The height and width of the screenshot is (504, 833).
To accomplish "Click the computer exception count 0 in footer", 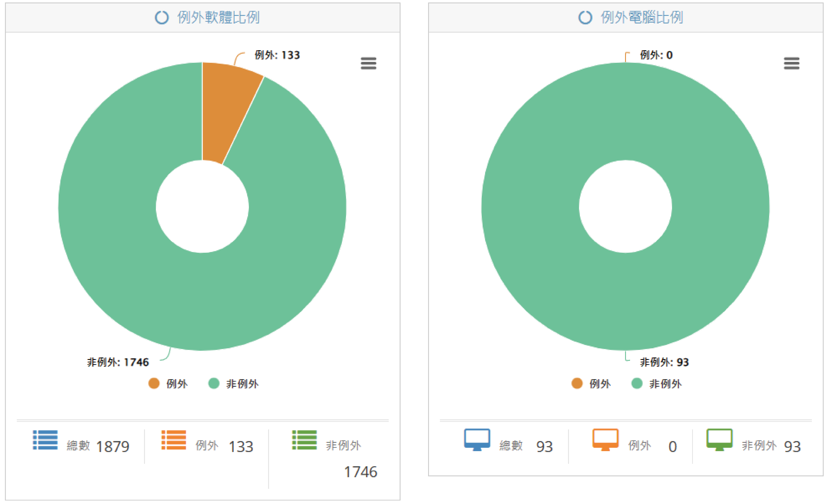I will (672, 447).
